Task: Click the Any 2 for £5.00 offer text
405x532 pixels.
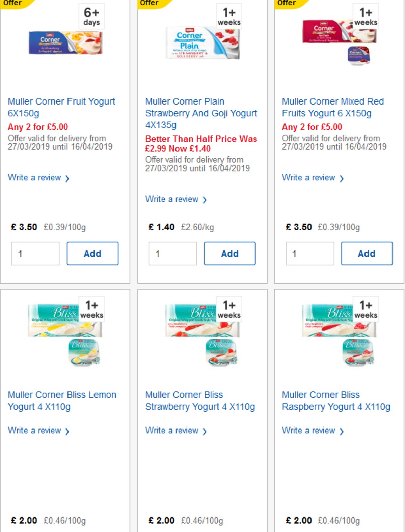Action: point(38,127)
